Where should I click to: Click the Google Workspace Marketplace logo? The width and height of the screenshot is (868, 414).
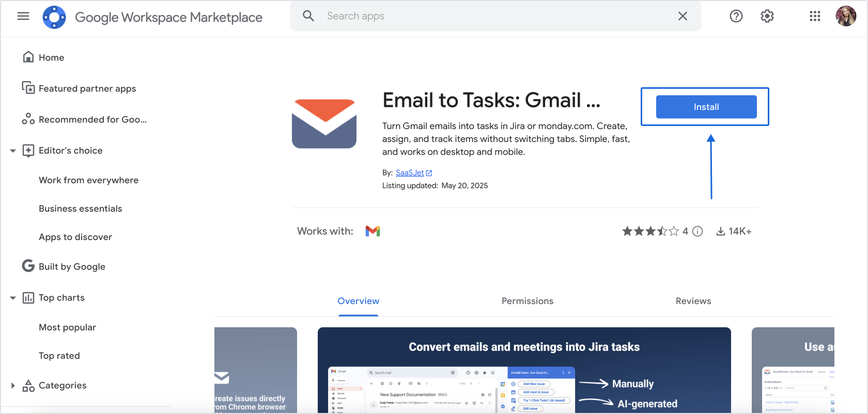[x=54, y=17]
